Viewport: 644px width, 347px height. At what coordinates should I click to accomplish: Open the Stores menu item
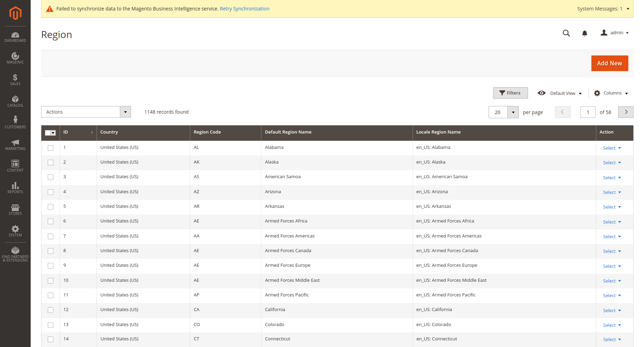(x=15, y=209)
